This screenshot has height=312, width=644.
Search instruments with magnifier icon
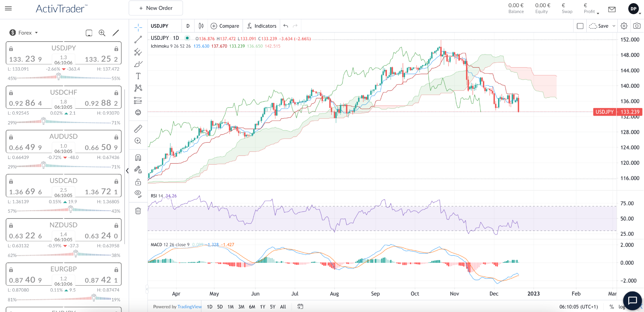point(102,33)
